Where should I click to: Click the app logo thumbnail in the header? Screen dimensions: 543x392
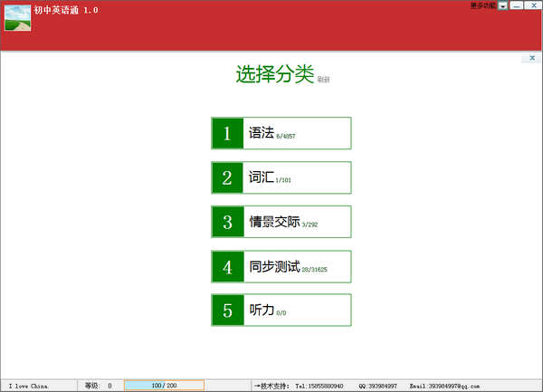tap(18, 18)
